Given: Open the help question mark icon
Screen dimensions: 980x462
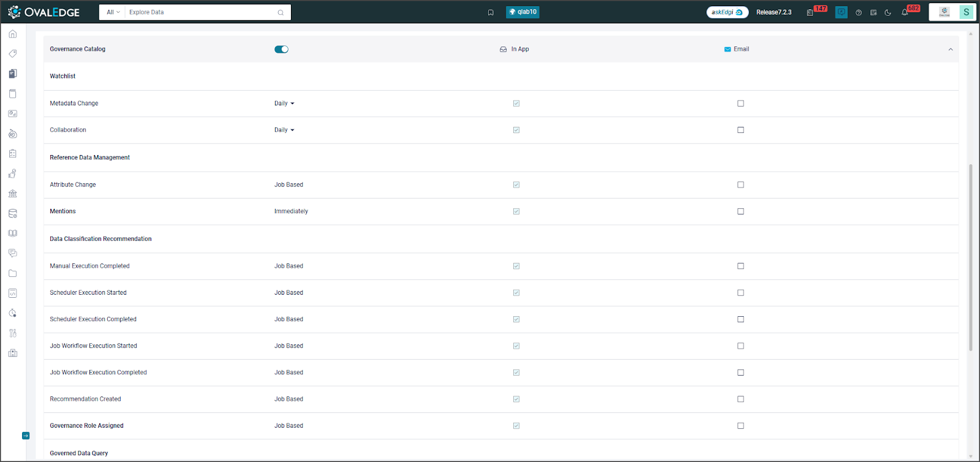Looking at the screenshot, I should coord(859,12).
